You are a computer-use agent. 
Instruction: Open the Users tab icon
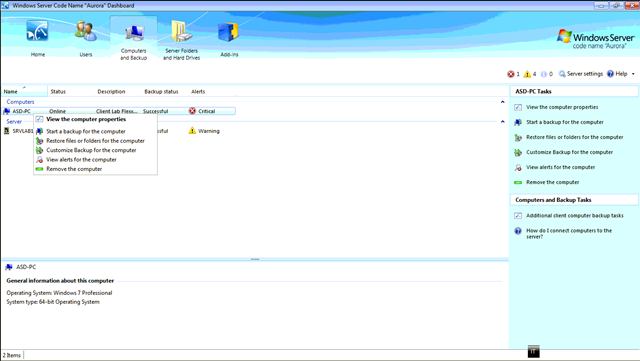pos(86,31)
